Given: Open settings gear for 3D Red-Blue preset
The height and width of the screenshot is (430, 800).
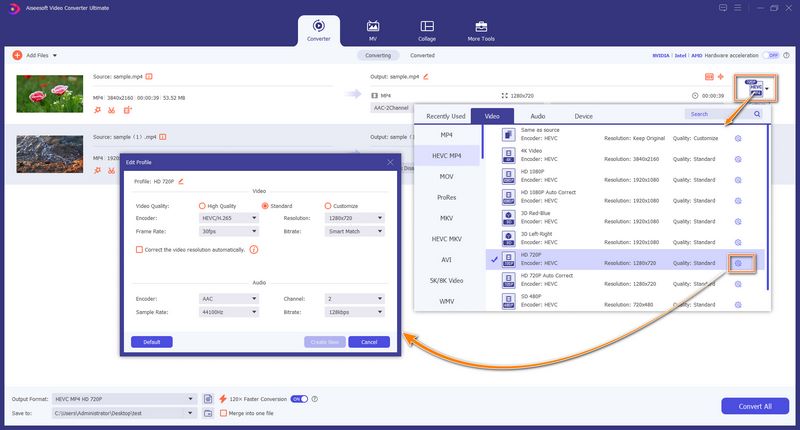Looking at the screenshot, I should [x=738, y=221].
